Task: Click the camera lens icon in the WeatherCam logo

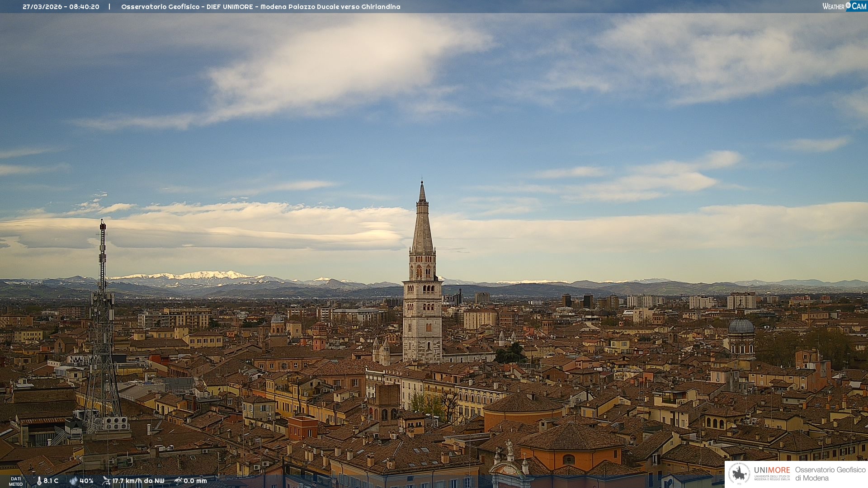Action: pos(848,5)
